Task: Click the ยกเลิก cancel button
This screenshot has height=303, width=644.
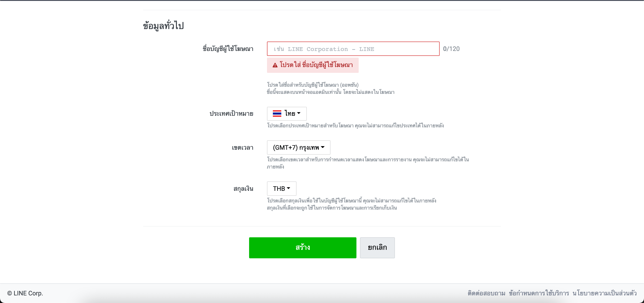Action: click(377, 248)
